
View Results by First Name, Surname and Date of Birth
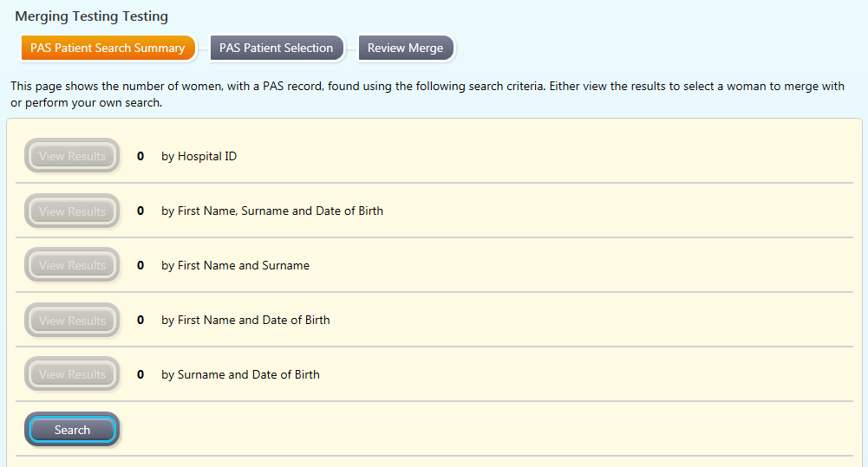pos(72,211)
